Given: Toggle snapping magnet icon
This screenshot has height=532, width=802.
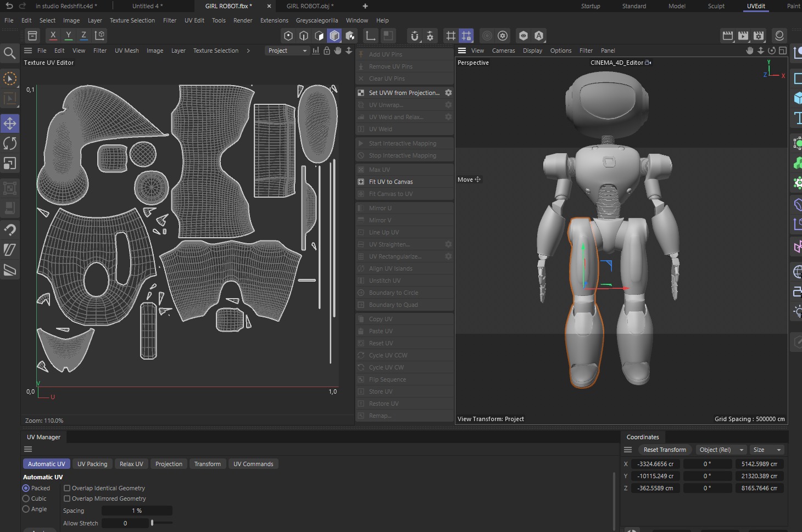Looking at the screenshot, I should [415, 36].
